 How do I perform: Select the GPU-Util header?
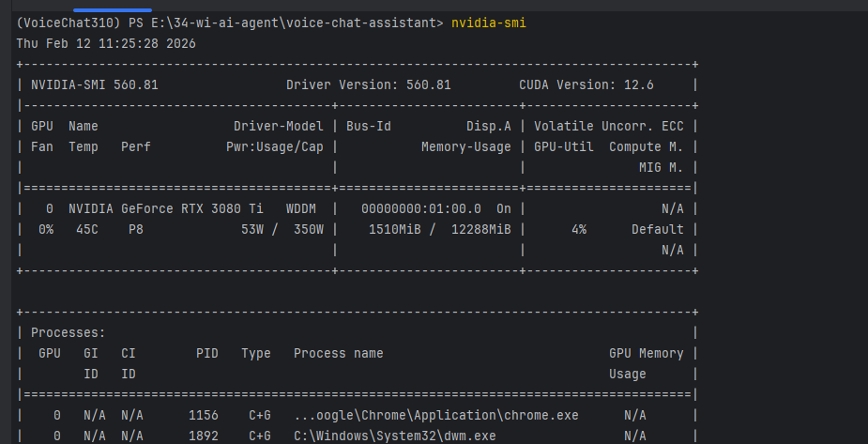564,147
